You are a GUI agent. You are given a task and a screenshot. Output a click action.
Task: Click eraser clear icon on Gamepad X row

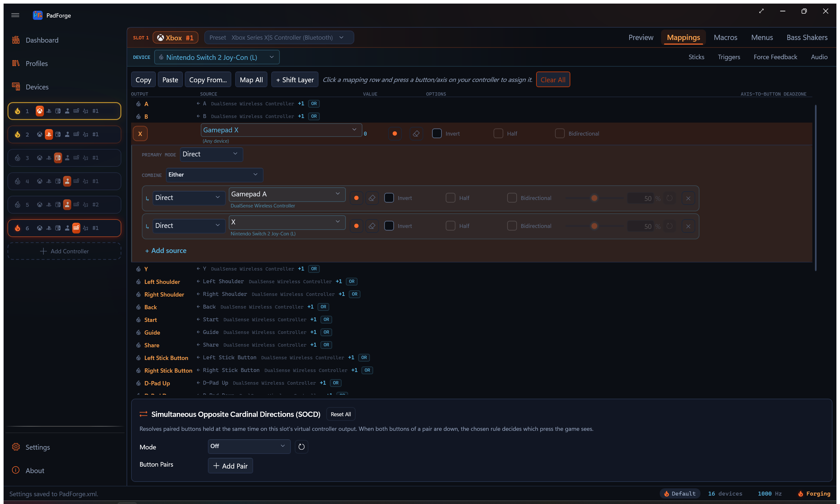pos(416,134)
